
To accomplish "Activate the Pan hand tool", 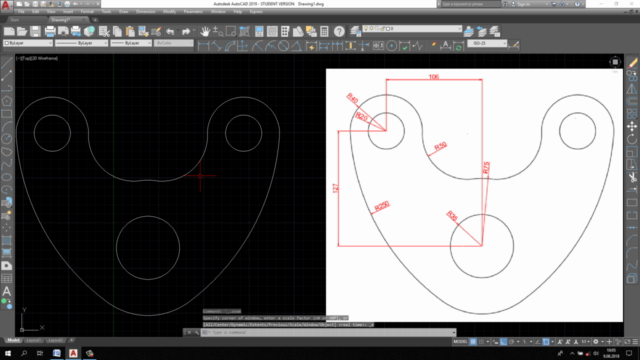I will click(x=204, y=31).
